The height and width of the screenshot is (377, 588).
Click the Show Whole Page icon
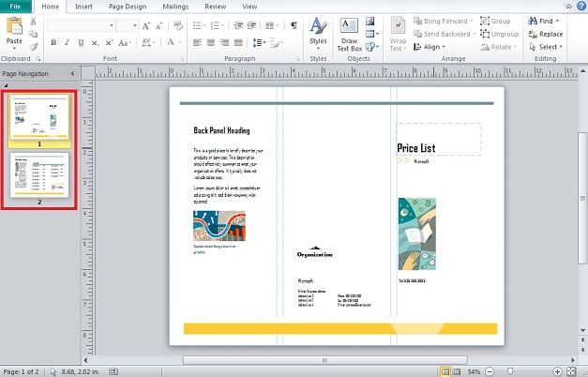(571, 371)
